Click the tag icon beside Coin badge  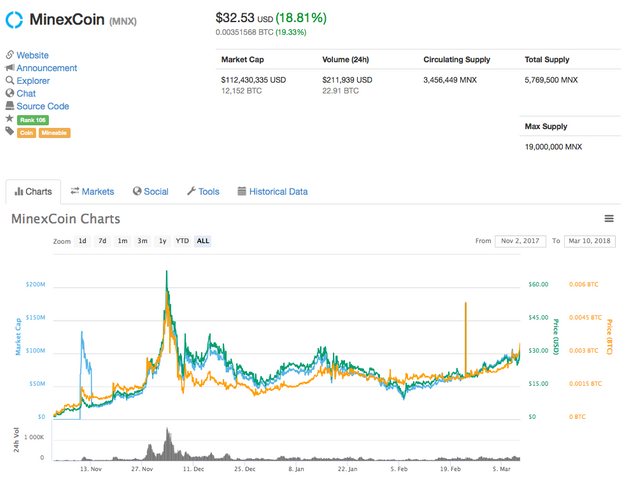(x=9, y=131)
